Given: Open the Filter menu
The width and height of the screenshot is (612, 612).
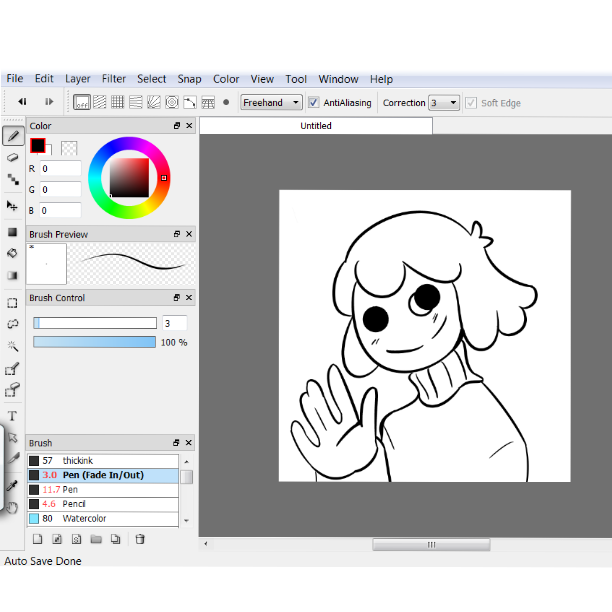Looking at the screenshot, I should coord(114,79).
